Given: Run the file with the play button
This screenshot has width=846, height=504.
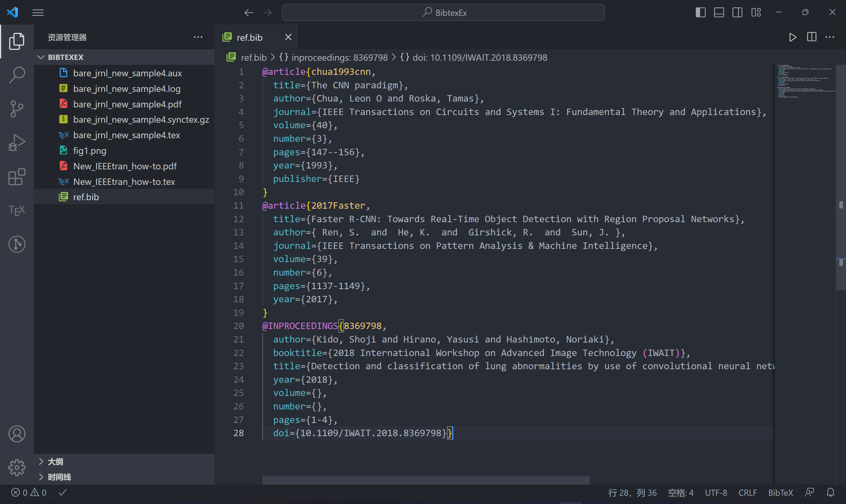Looking at the screenshot, I should [x=793, y=37].
